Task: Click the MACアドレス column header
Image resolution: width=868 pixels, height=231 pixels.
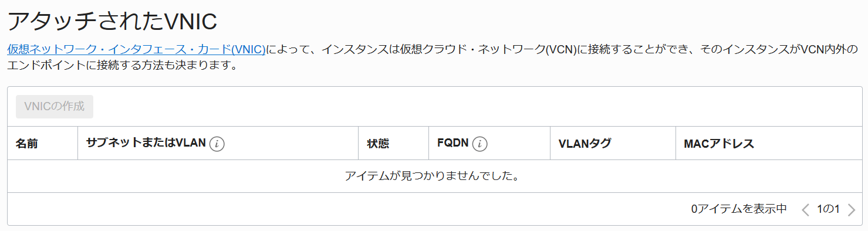Action: click(x=719, y=144)
